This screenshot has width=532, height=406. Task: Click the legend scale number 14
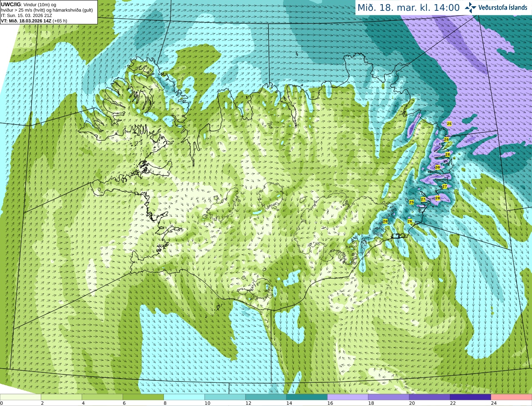289,403
